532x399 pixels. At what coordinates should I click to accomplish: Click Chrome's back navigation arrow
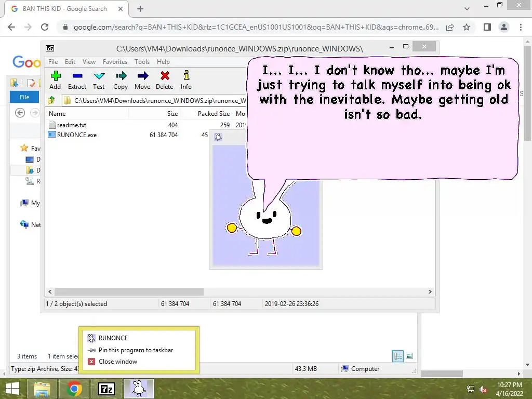tap(11, 27)
